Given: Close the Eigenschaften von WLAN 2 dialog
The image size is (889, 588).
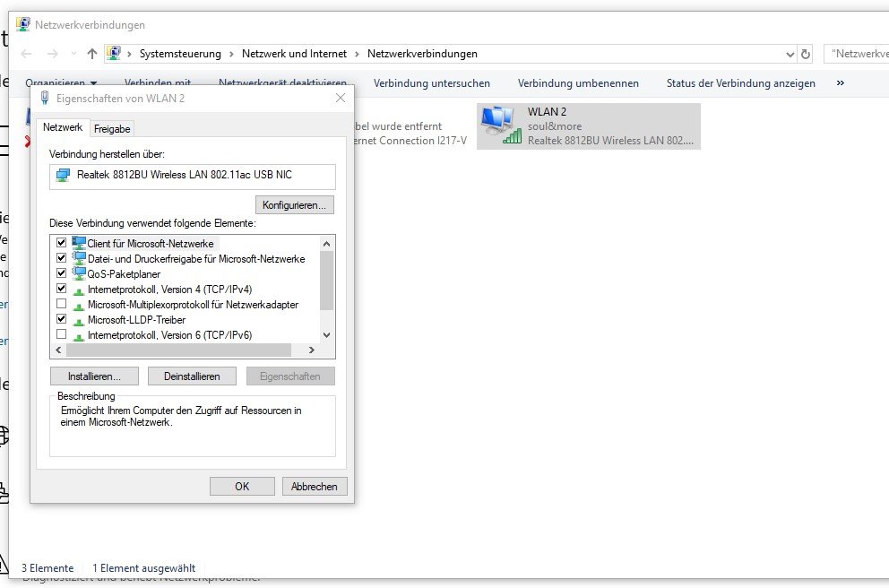Looking at the screenshot, I should [x=341, y=98].
